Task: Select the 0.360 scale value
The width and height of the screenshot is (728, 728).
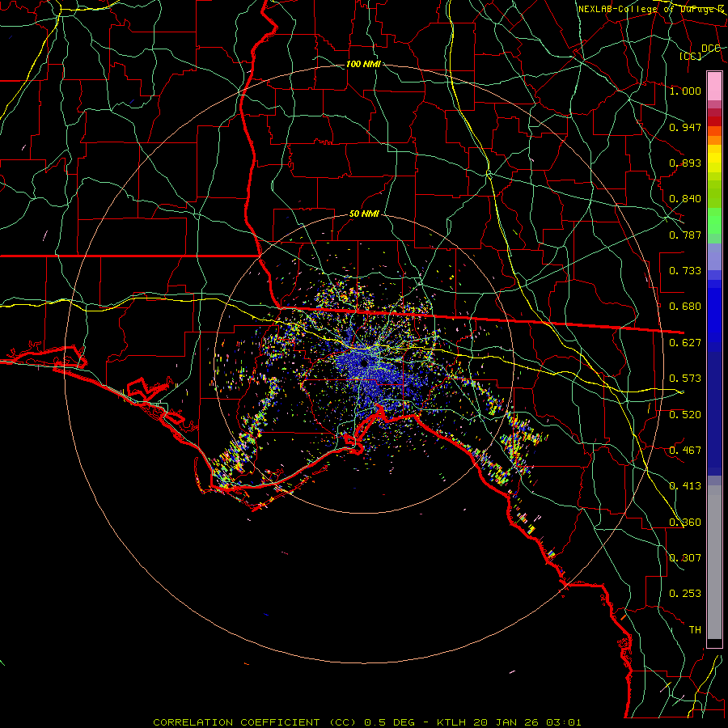Action: coord(685,523)
